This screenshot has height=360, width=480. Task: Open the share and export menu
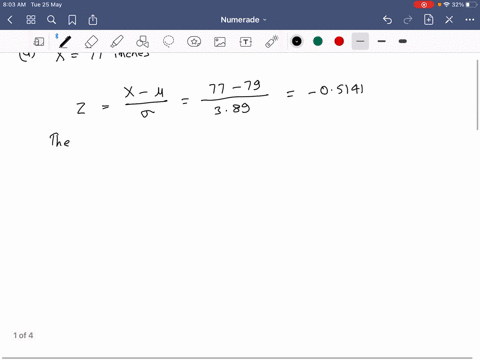(93, 20)
